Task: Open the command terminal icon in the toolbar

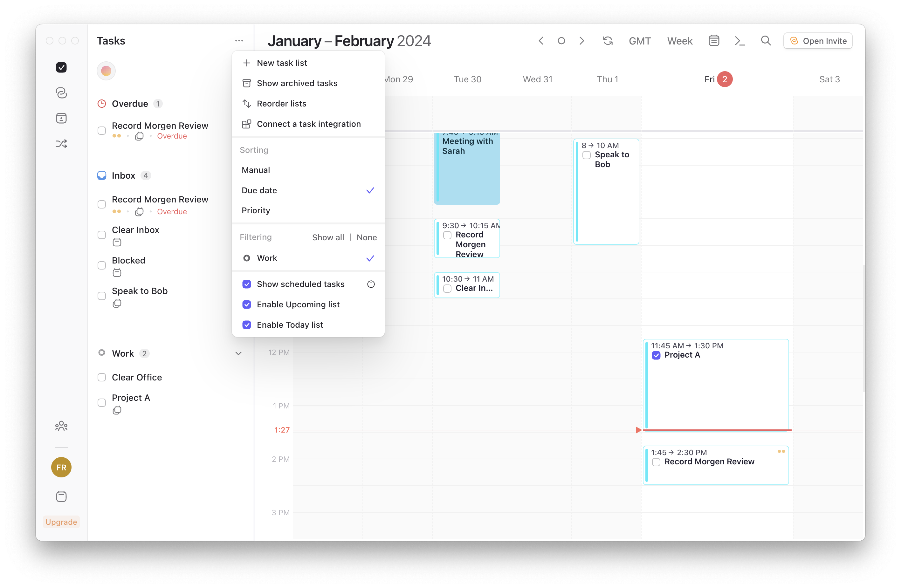Action: [740, 40]
